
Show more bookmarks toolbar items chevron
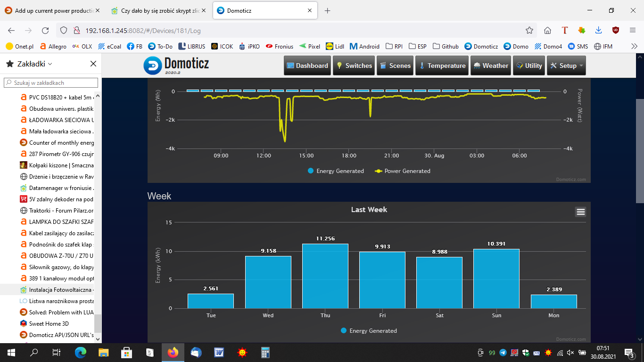[x=634, y=46]
